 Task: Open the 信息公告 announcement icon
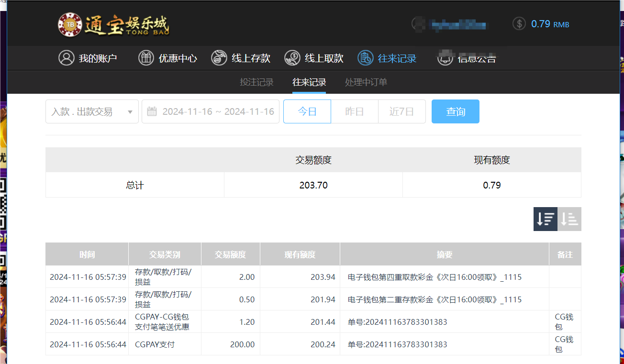tap(446, 57)
